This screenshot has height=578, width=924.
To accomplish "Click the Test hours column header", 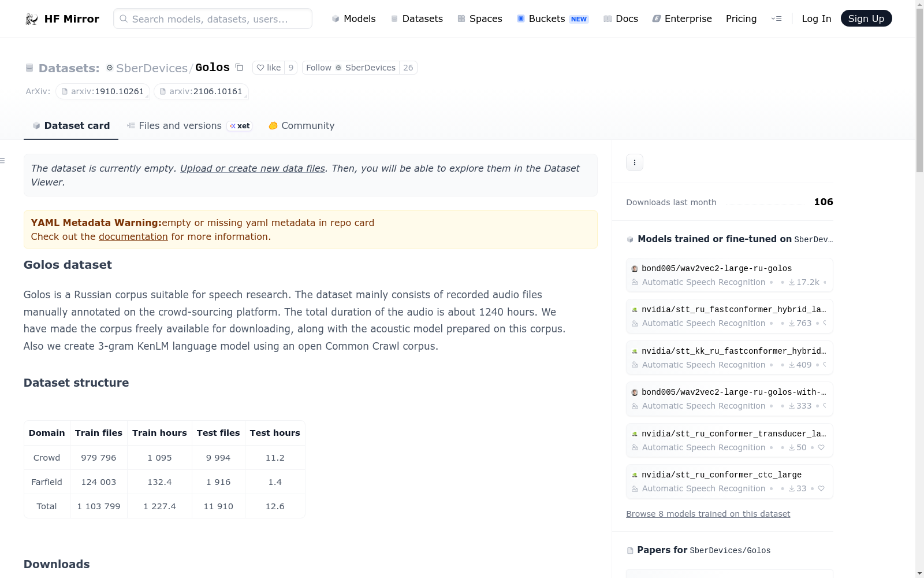I will [x=275, y=433].
